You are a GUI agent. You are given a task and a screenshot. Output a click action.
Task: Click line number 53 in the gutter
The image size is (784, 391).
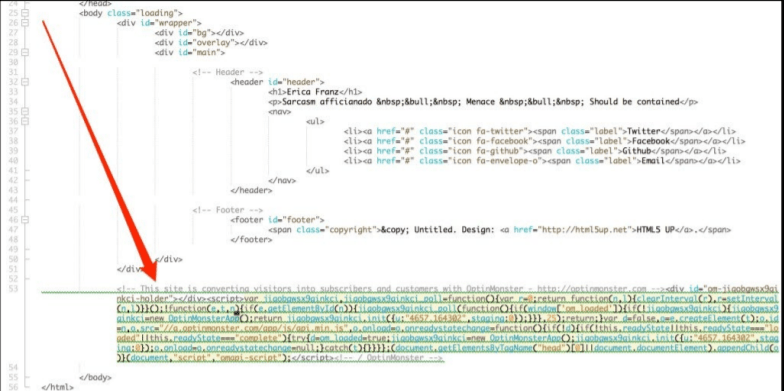[14, 288]
